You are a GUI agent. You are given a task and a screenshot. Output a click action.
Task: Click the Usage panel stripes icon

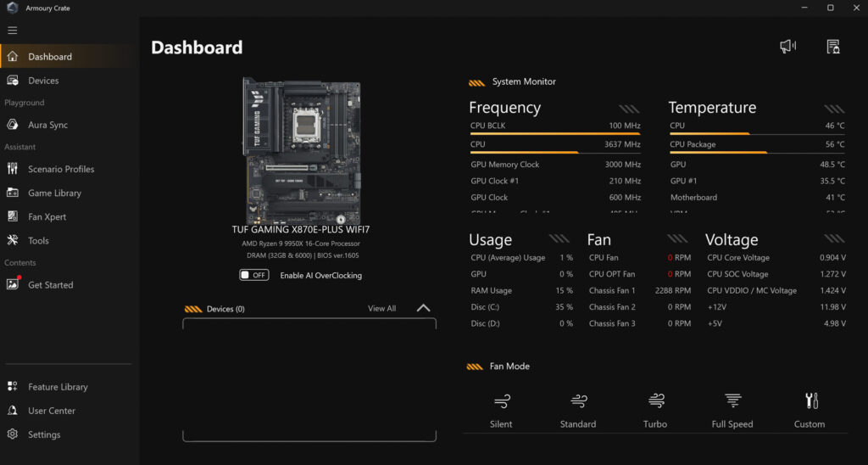coord(559,239)
